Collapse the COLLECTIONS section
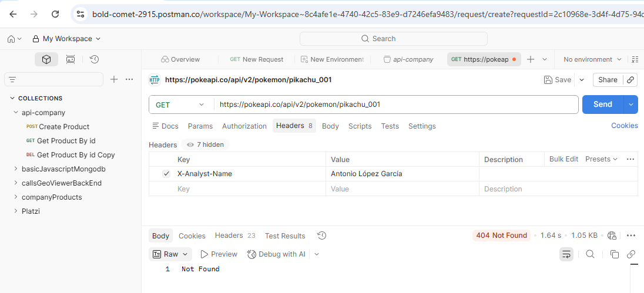Screen dimensions: 644x293 tap(12, 99)
